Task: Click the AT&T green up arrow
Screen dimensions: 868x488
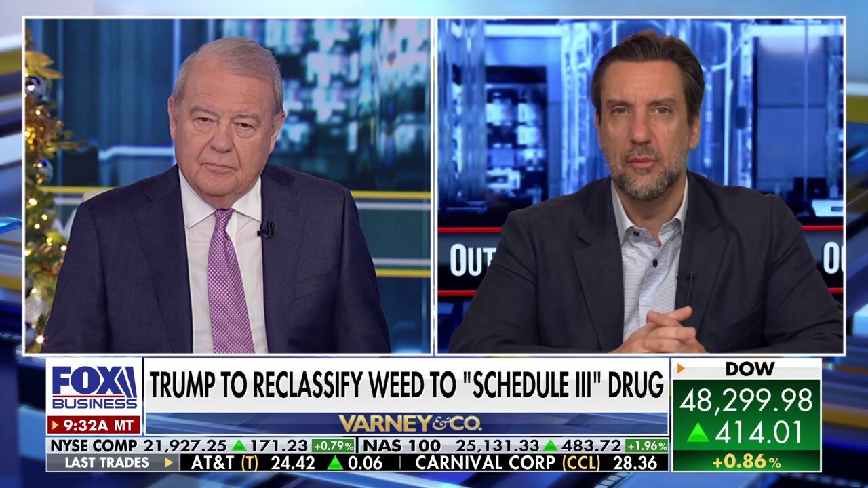Action: click(x=334, y=463)
